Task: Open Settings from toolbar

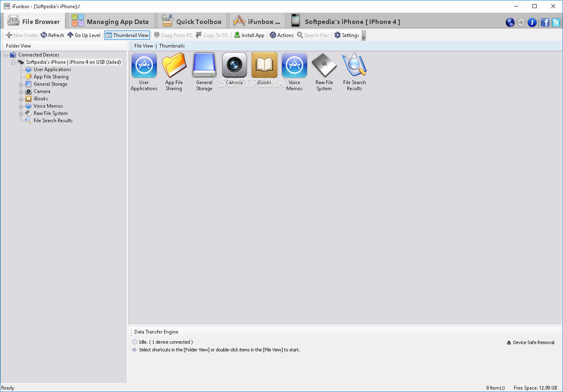Action: (x=346, y=35)
